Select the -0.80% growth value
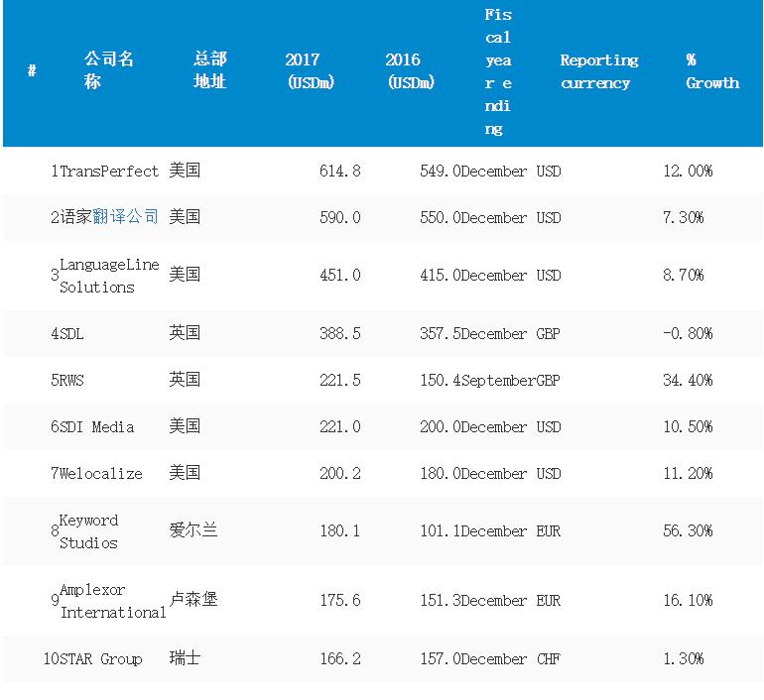 click(688, 333)
